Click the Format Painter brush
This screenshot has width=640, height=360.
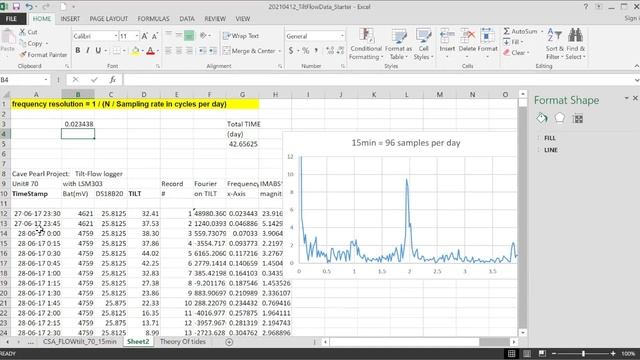[x=23, y=54]
